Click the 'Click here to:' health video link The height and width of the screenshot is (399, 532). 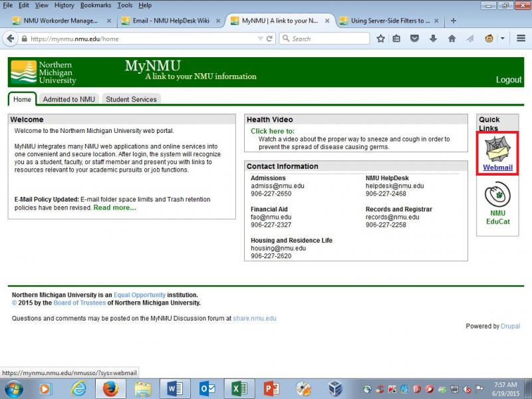tap(273, 131)
